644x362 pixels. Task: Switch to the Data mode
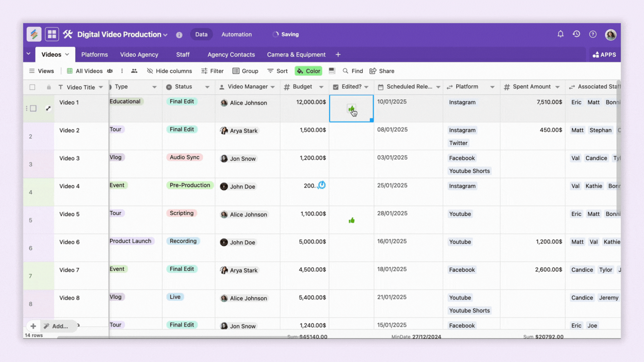click(x=201, y=34)
